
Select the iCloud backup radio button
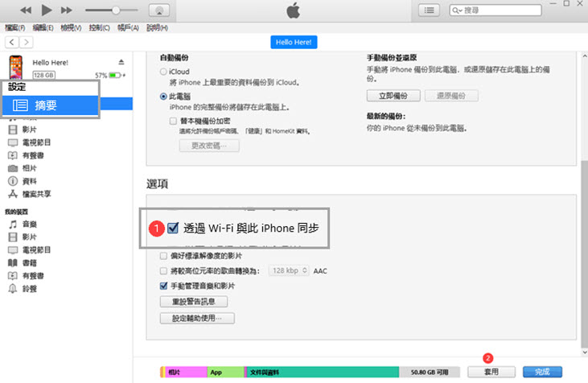[163, 72]
